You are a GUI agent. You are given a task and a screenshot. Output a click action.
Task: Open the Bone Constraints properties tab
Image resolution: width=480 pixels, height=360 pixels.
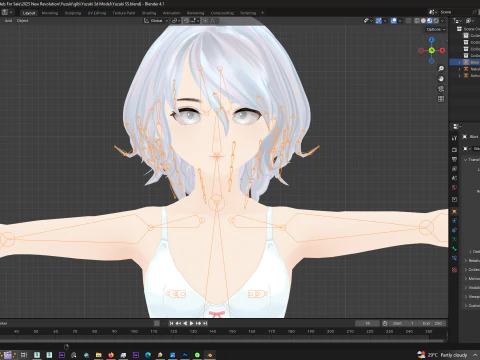454,258
